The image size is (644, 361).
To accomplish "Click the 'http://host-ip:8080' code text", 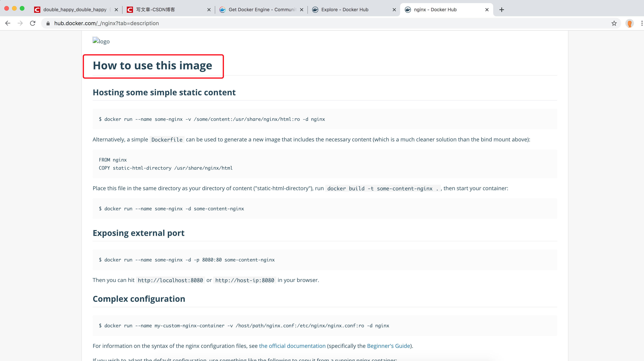I will coord(244,280).
